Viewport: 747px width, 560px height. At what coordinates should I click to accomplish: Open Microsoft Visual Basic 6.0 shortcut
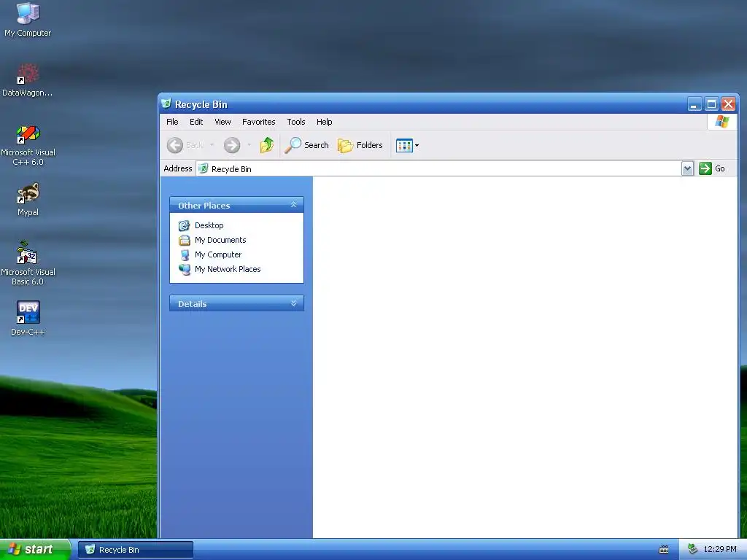click(28, 264)
